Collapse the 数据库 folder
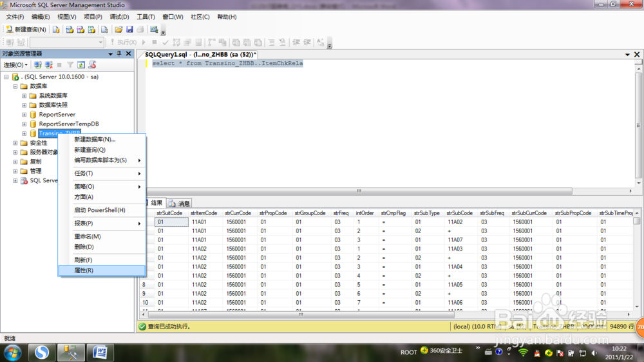 (x=15, y=86)
